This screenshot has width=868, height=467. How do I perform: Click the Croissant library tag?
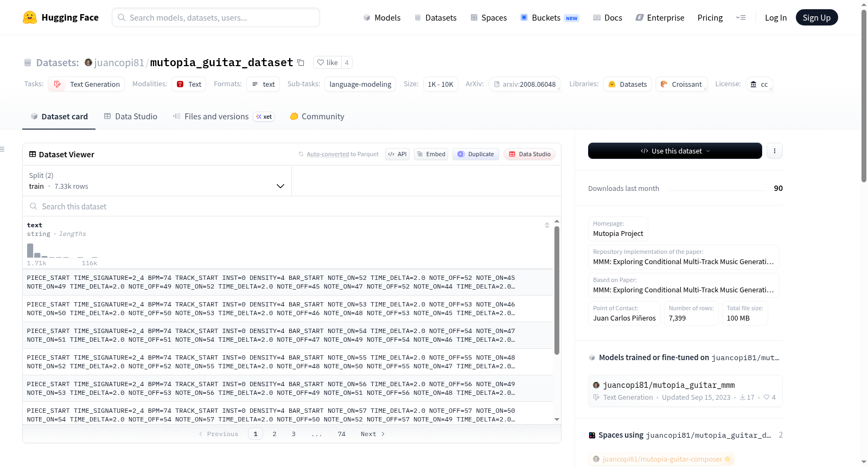click(681, 84)
